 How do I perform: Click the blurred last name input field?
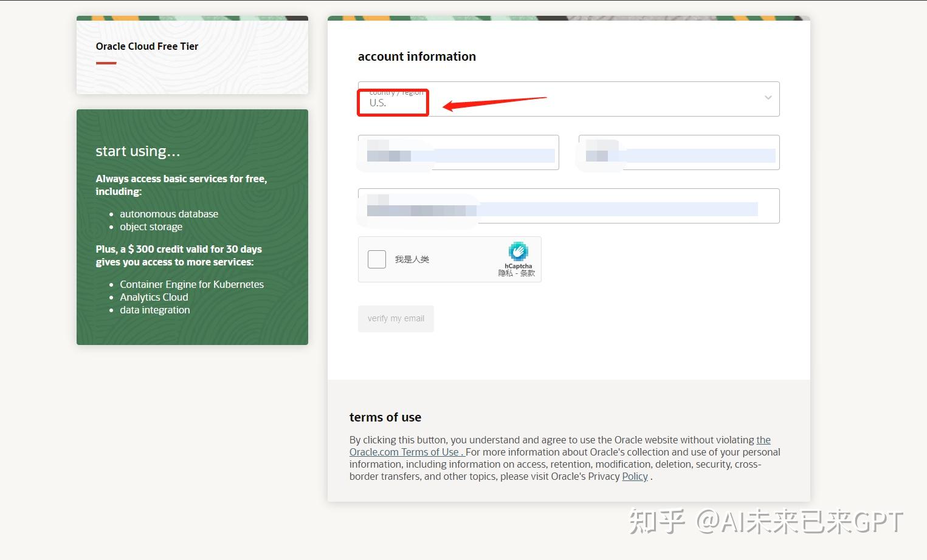679,152
